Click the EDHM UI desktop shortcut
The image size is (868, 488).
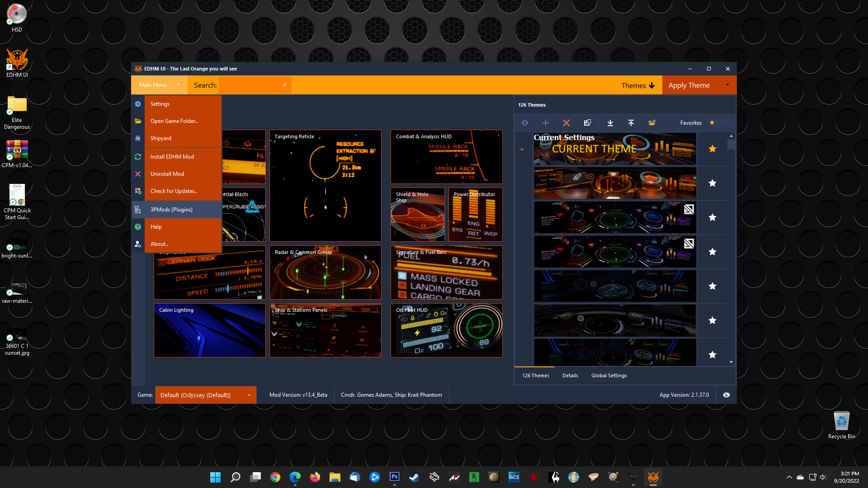click(17, 63)
